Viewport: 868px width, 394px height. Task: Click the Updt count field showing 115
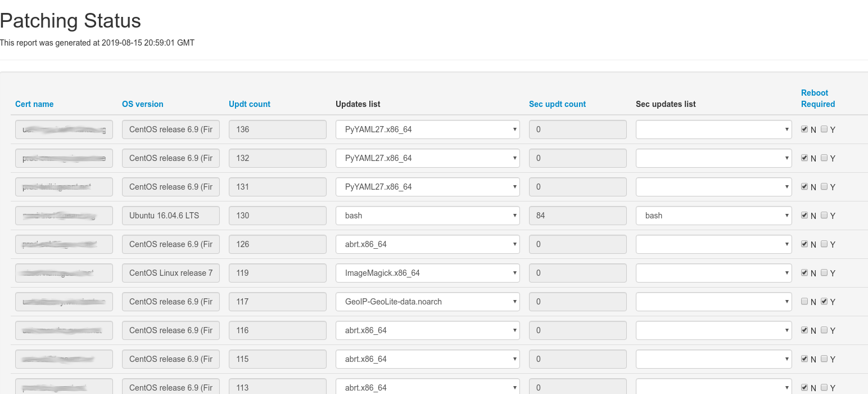coord(278,359)
